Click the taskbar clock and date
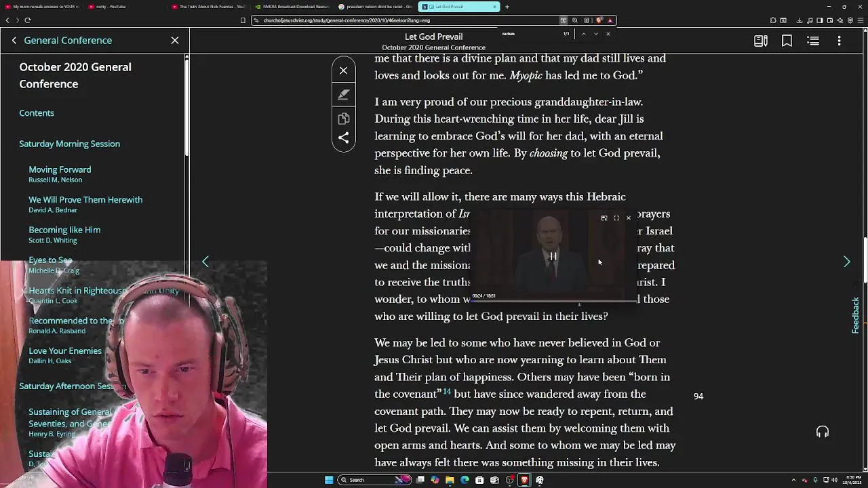 (x=852, y=480)
